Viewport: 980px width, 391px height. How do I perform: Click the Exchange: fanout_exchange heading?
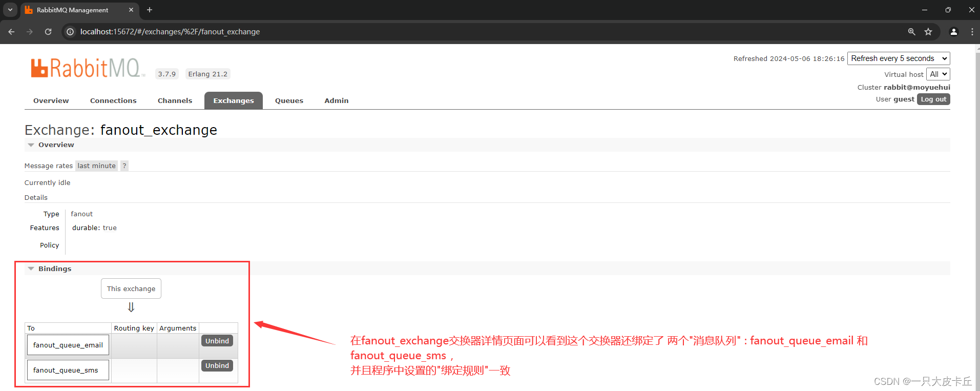coord(121,130)
